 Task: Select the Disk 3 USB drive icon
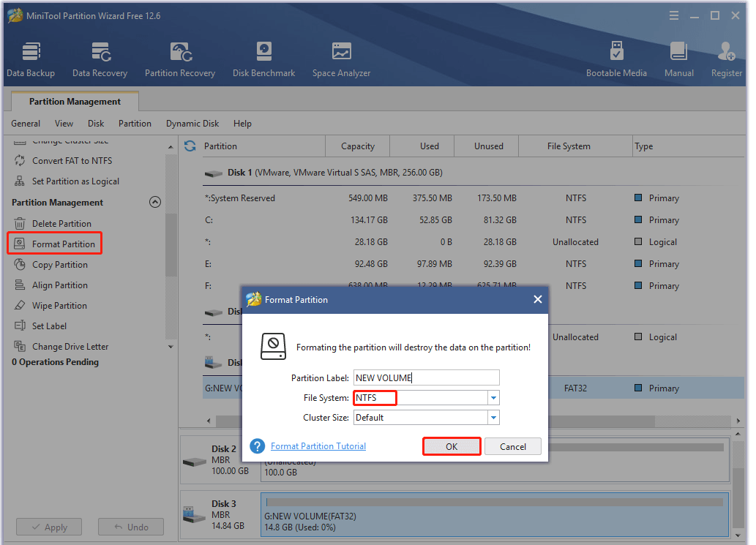click(x=195, y=515)
